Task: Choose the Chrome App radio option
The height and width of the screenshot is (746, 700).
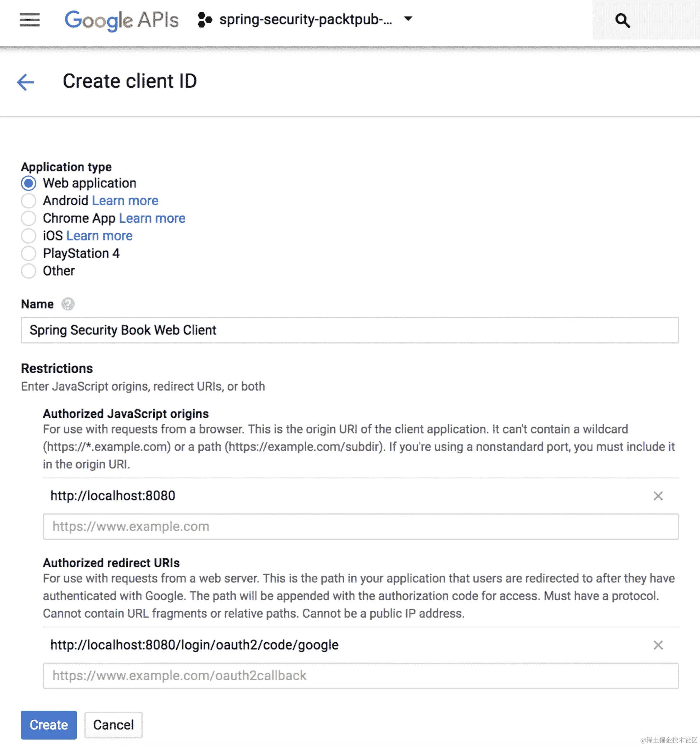Action: point(28,218)
